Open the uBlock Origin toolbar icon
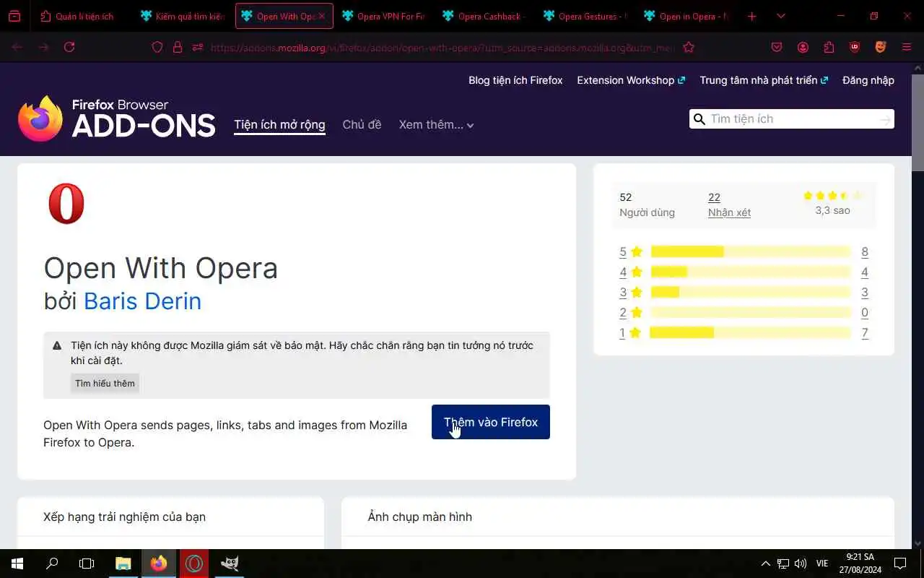 pyautogui.click(x=855, y=47)
